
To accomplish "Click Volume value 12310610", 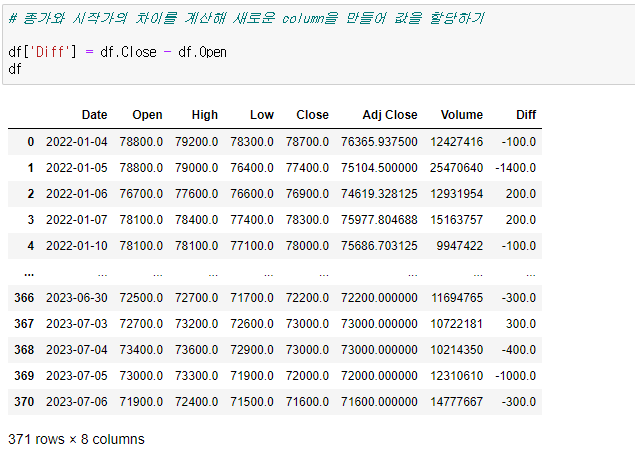I will (456, 376).
